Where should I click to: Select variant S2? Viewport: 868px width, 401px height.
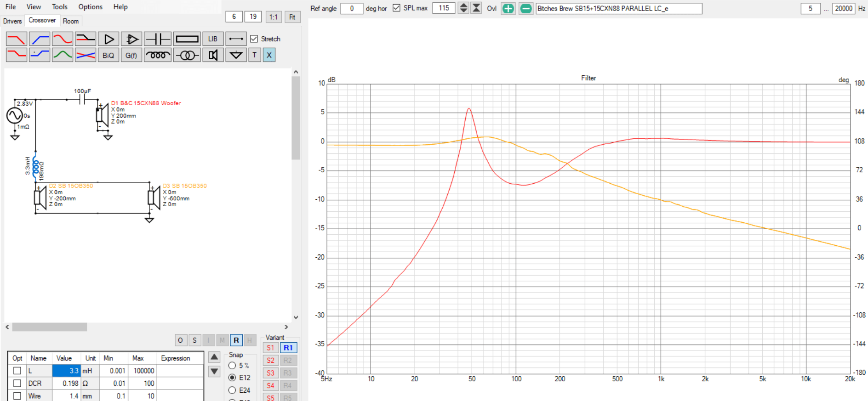(x=270, y=361)
